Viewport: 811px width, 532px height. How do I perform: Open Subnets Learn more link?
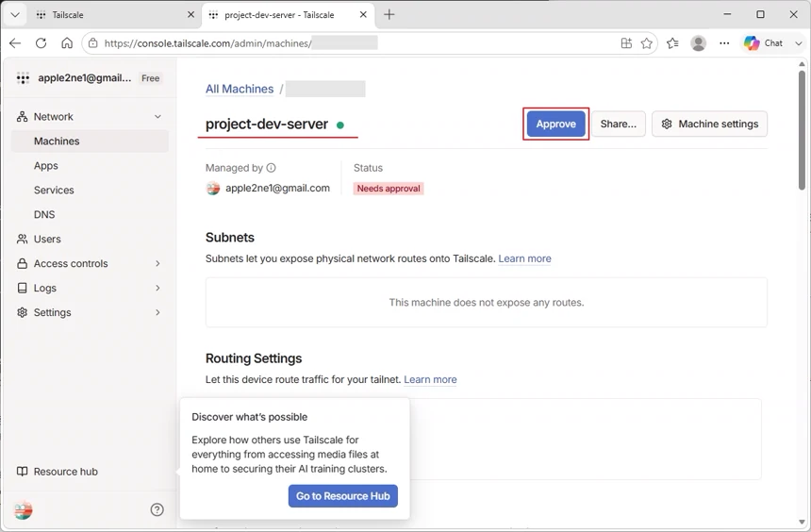tap(524, 258)
